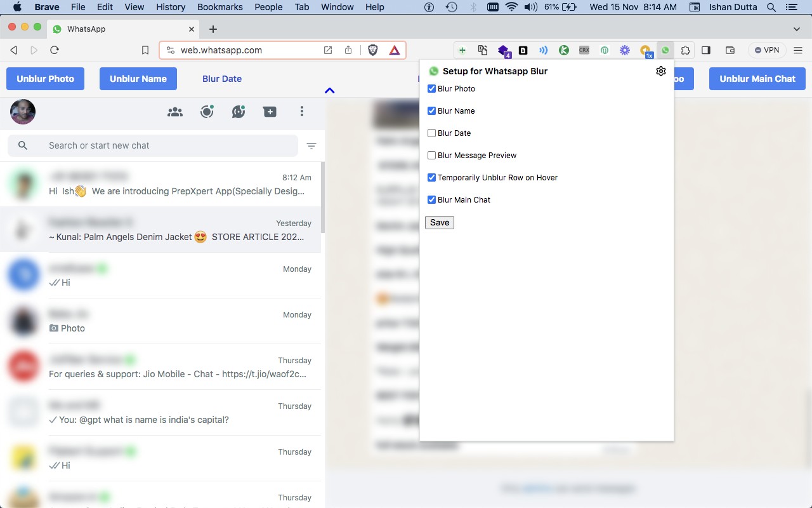This screenshot has width=812, height=508.
Task: Click the Unblur Photo button
Action: coord(46,79)
